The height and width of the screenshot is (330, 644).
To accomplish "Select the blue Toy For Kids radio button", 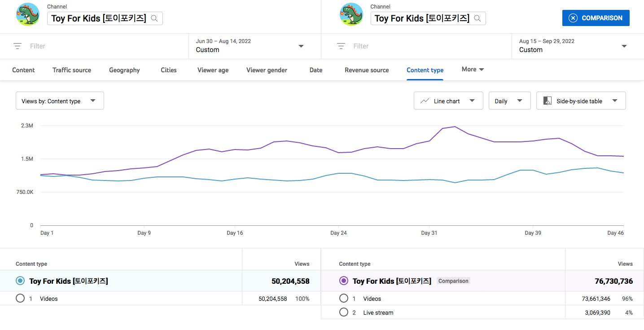I will pyautogui.click(x=20, y=281).
